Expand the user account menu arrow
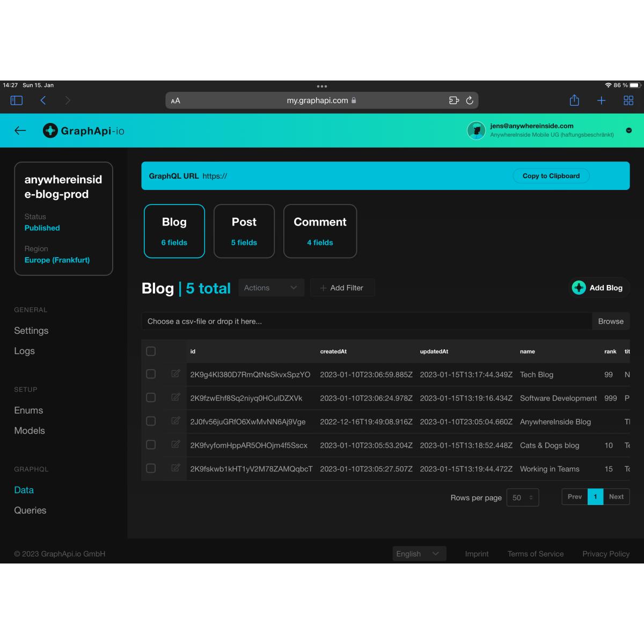 629,130
